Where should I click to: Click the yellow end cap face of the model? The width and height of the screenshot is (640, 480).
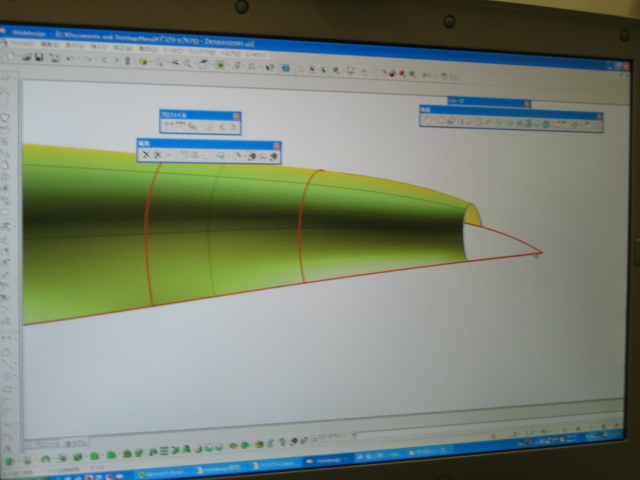(x=473, y=215)
